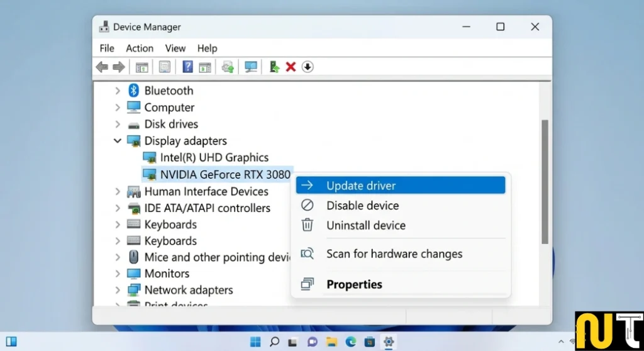Click the Computer category icon
Viewport: 644px width, 351px height.
pos(133,107)
